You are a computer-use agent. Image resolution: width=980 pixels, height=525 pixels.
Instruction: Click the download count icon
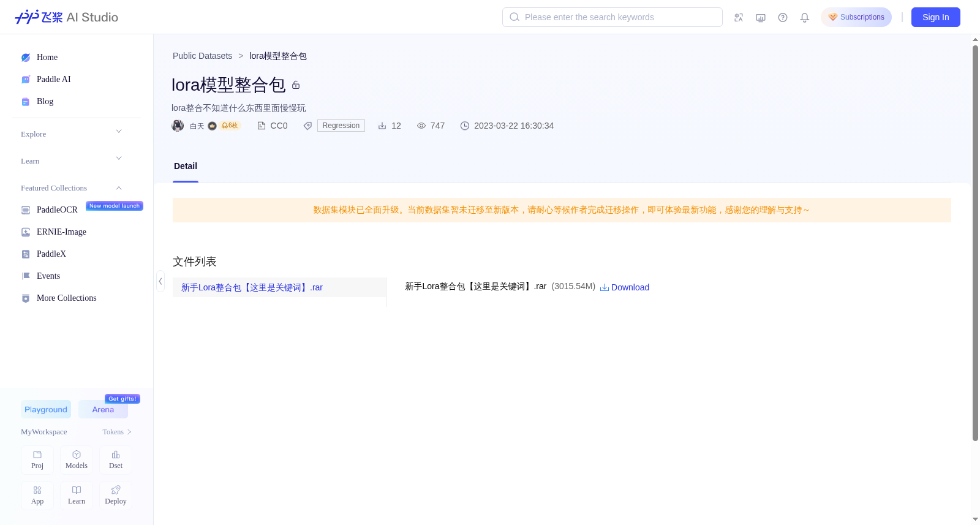pyautogui.click(x=382, y=126)
